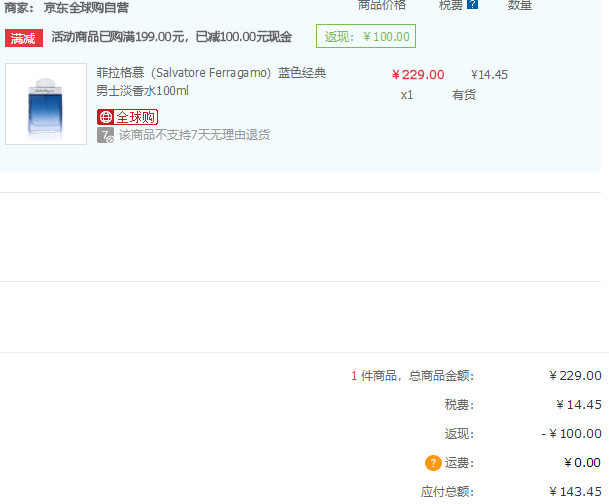This screenshot has height=504, width=609.
Task: Click the 数量 column header
Action: click(x=520, y=5)
